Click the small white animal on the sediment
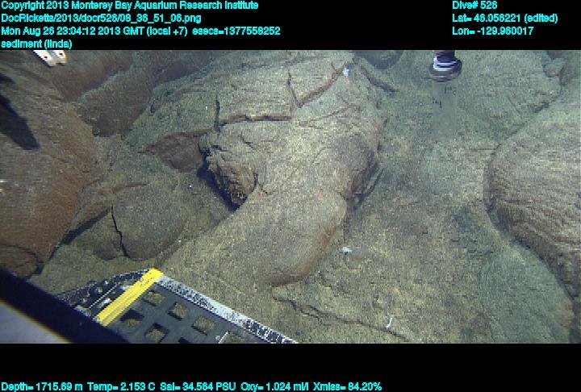 [345, 251]
